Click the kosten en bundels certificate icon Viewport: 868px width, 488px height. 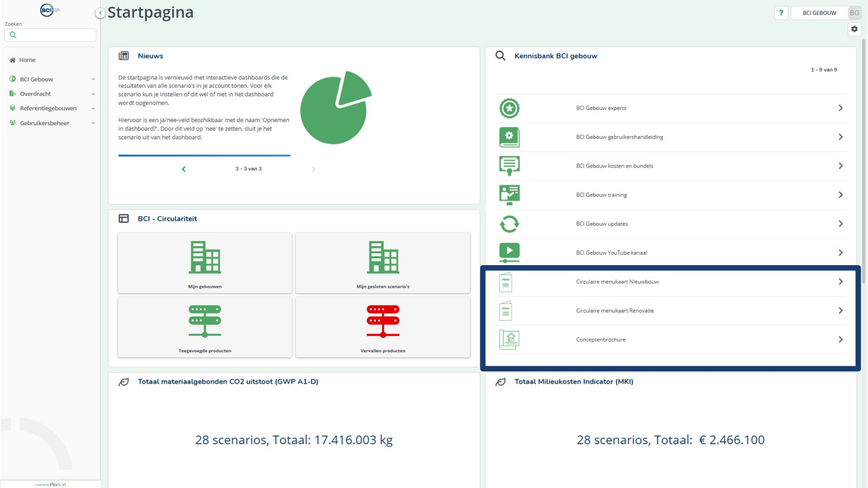[509, 166]
